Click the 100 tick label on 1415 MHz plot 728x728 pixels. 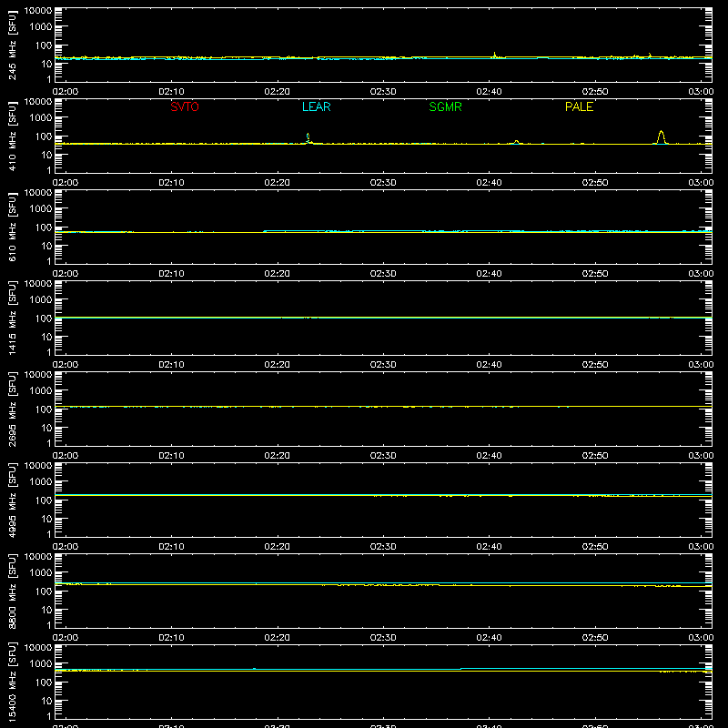(x=44, y=318)
